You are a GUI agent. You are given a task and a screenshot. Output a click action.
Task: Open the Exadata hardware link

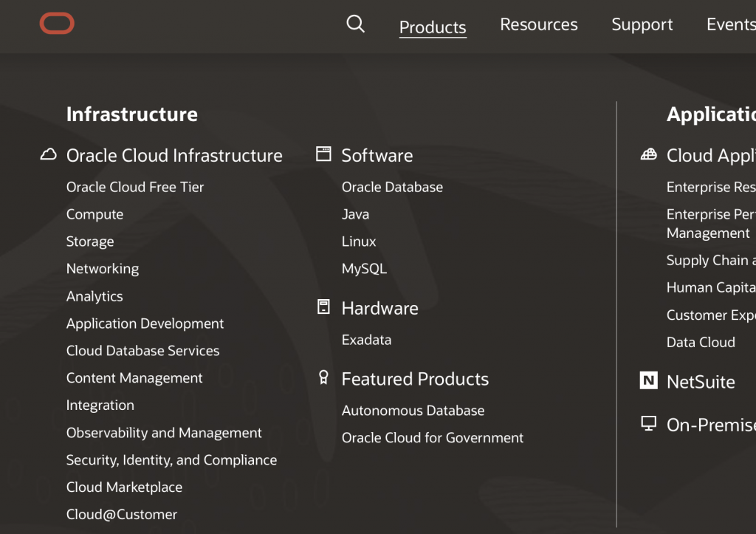(x=366, y=340)
